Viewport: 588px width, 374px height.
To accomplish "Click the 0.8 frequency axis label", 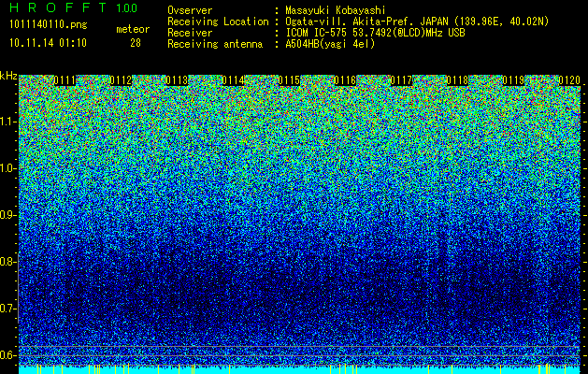I will [7, 262].
